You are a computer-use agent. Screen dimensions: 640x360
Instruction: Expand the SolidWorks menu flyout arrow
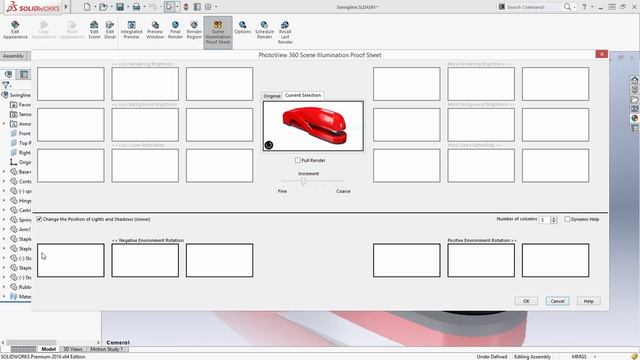coord(65,7)
